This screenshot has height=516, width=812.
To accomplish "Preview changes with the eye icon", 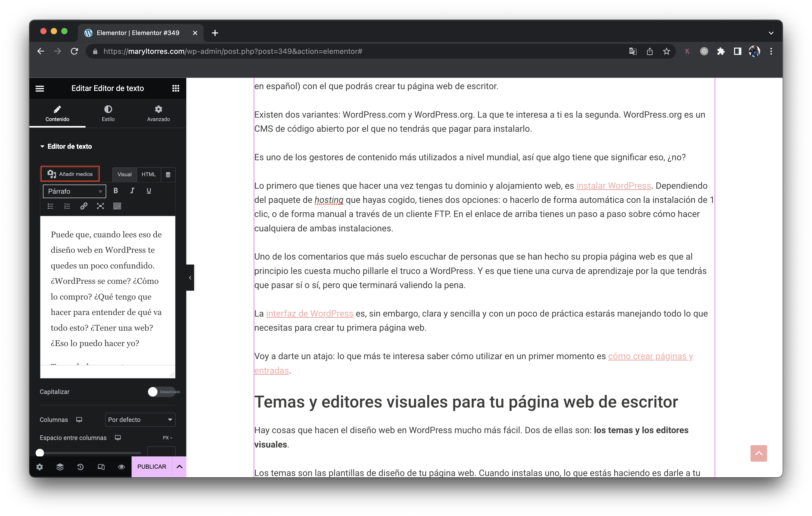I will coord(121,467).
